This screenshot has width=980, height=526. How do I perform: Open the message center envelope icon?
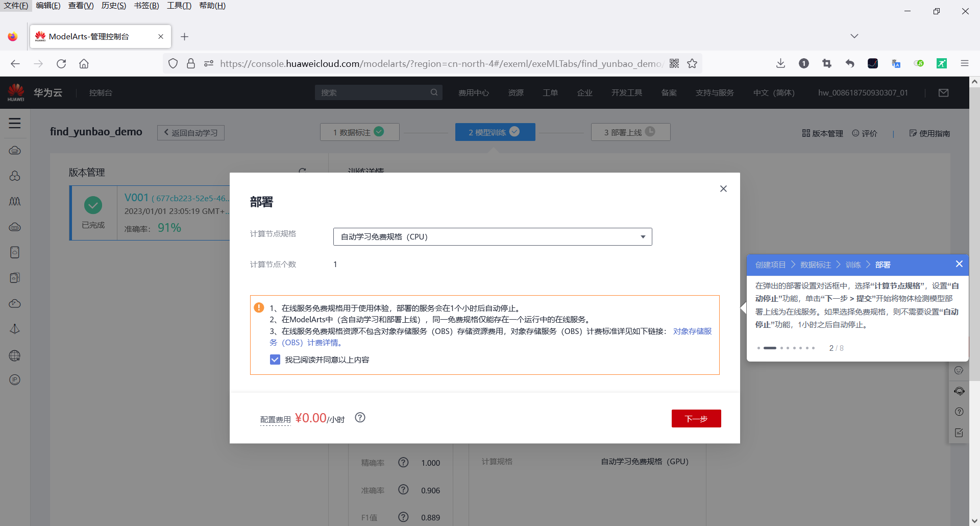point(944,92)
